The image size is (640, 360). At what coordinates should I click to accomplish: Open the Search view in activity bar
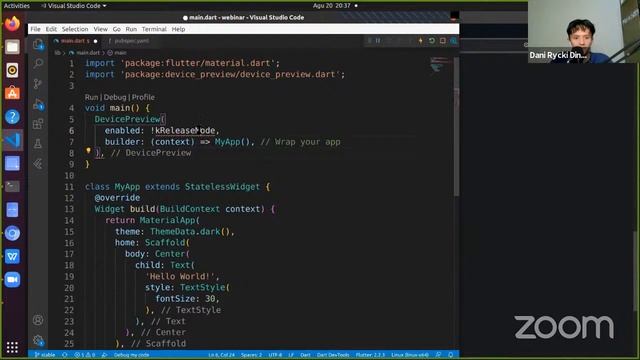click(x=38, y=63)
